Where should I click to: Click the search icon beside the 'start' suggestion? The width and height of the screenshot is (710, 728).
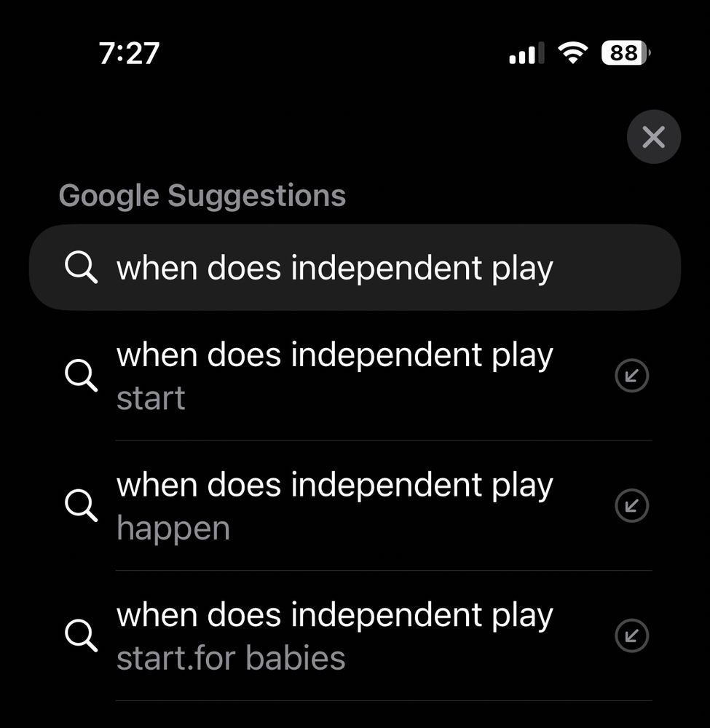(82, 376)
